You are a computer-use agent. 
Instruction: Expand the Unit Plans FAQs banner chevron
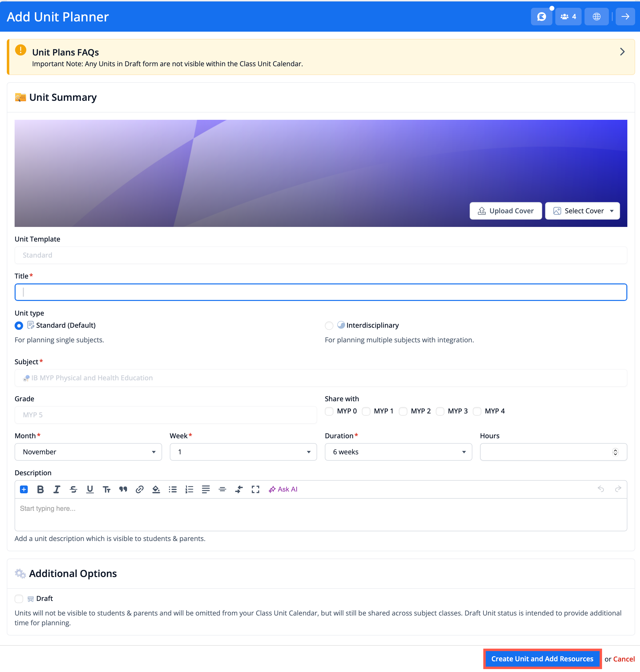click(x=622, y=52)
